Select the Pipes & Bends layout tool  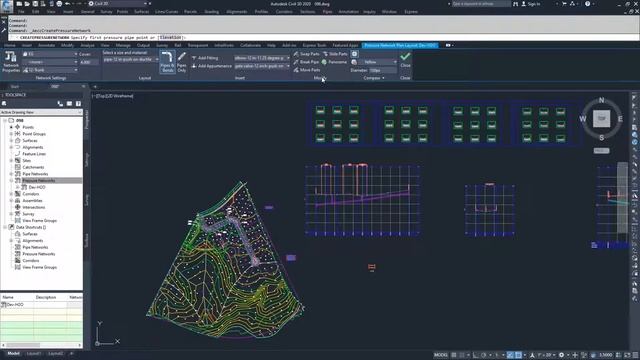pos(167,62)
